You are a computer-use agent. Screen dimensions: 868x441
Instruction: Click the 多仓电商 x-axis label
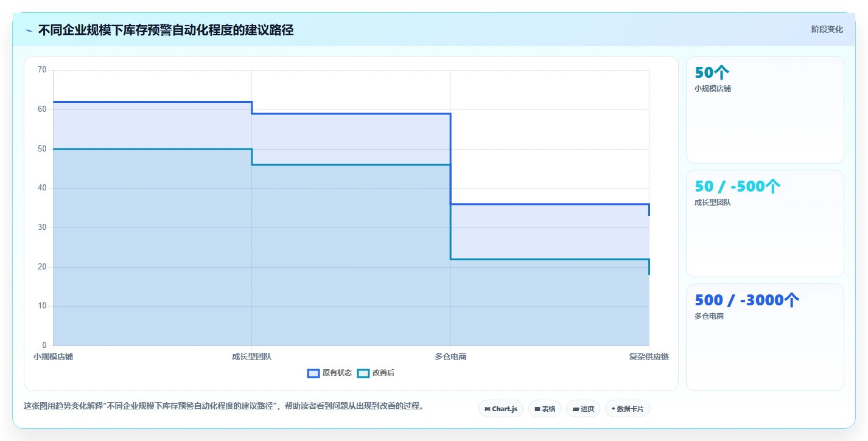(450, 356)
